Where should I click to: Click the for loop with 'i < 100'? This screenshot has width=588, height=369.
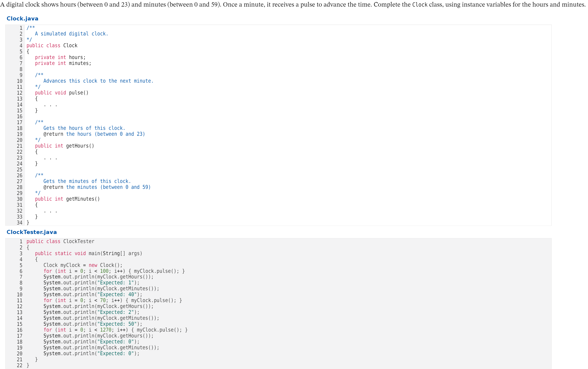pos(114,271)
